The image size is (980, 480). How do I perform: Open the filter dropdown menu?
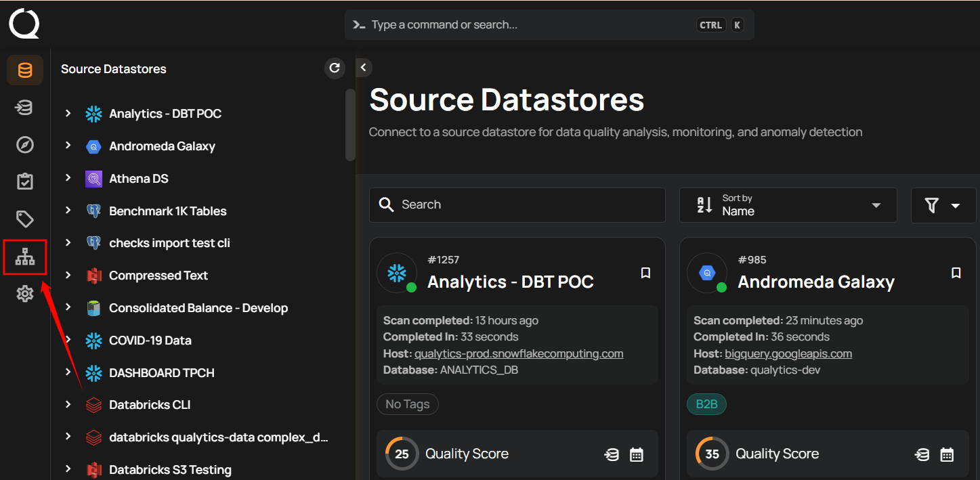point(943,205)
